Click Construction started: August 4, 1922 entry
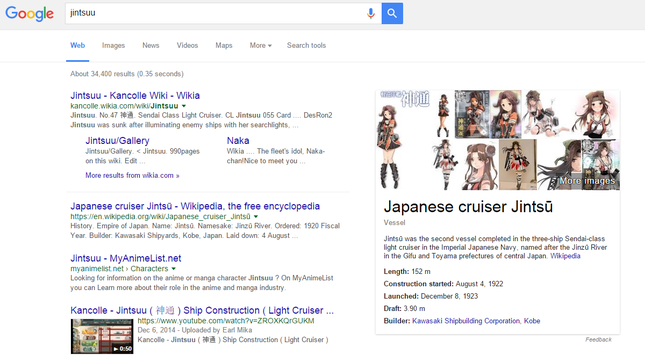The image size is (645, 362). pyautogui.click(x=443, y=284)
